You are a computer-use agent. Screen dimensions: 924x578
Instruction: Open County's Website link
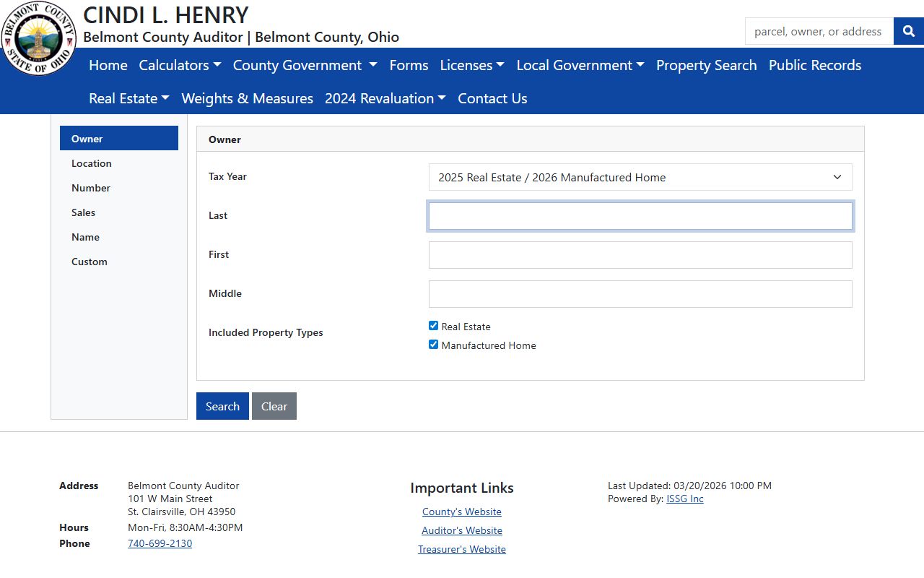click(462, 512)
